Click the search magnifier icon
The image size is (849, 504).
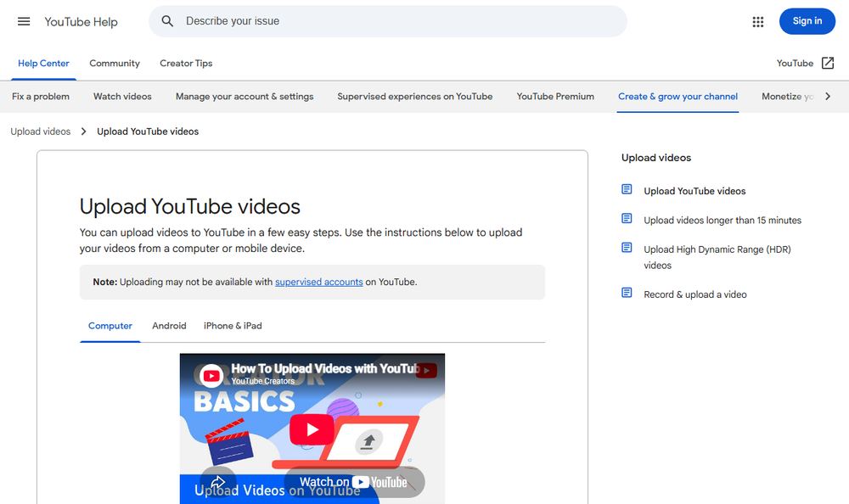[167, 21]
